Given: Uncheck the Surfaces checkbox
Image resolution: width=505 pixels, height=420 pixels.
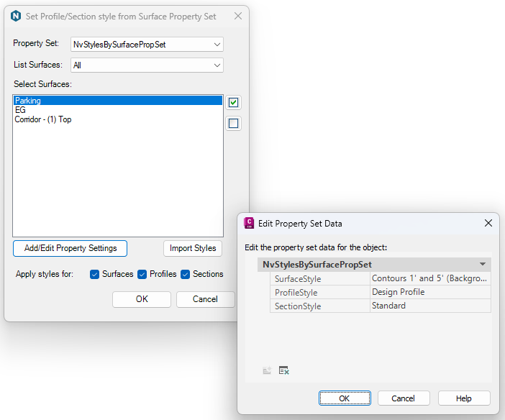Looking at the screenshot, I should click(x=95, y=274).
